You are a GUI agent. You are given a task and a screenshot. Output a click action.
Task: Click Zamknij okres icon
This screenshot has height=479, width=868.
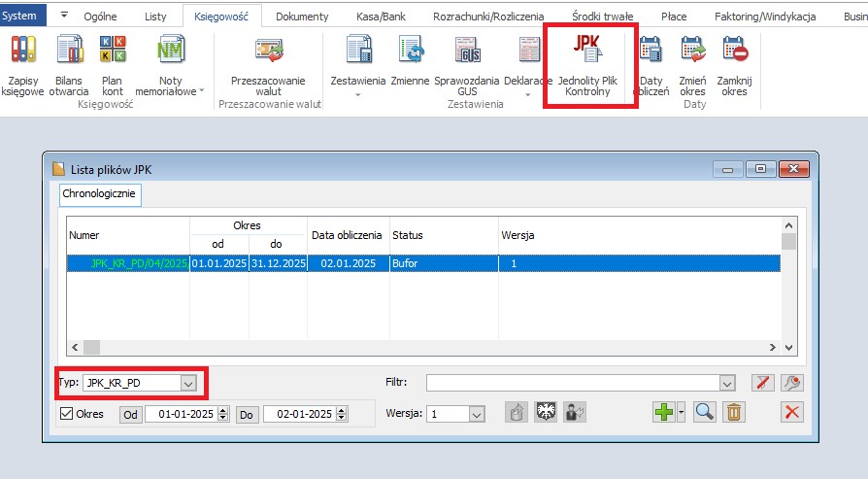coord(735,50)
